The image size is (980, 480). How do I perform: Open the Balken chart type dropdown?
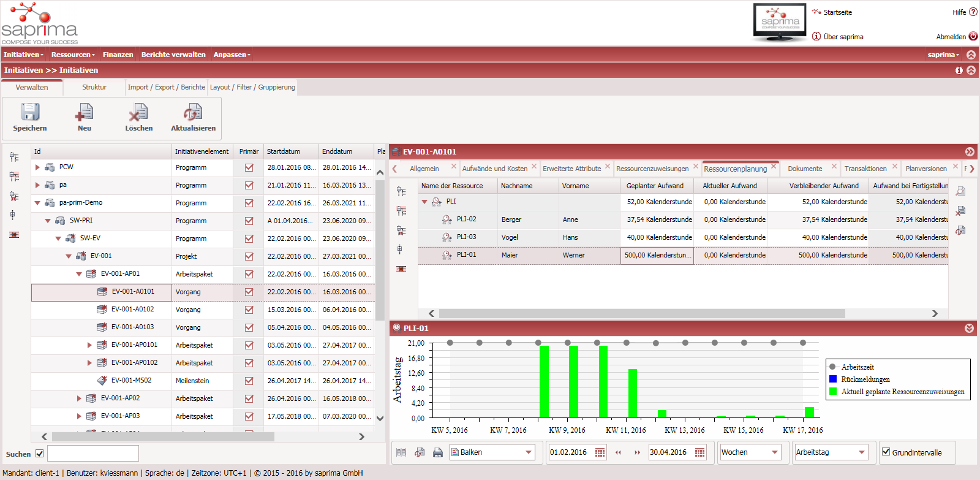tap(529, 452)
